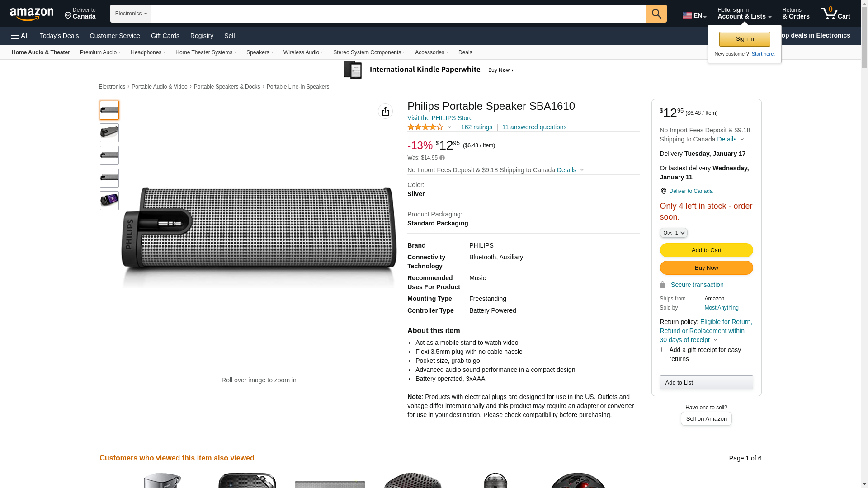Click inside the search input field

(x=398, y=14)
